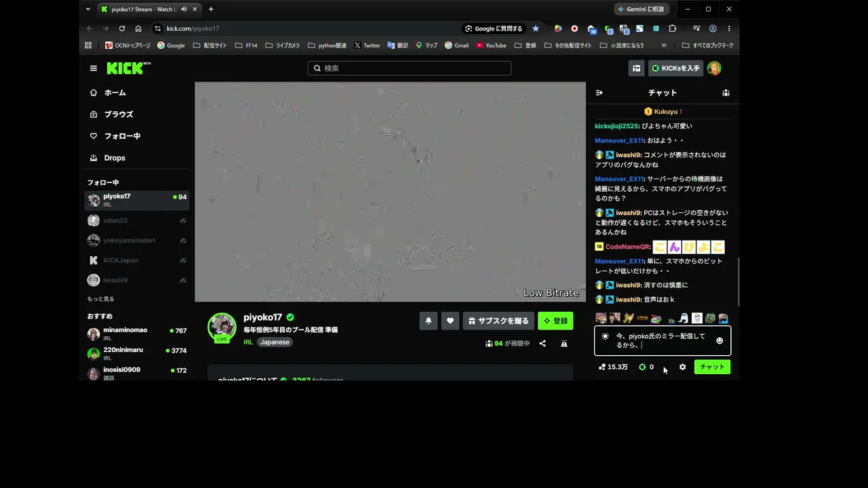Open the recommended 220ninimaru channel
Screen dimensions: 868x488
[137, 353]
